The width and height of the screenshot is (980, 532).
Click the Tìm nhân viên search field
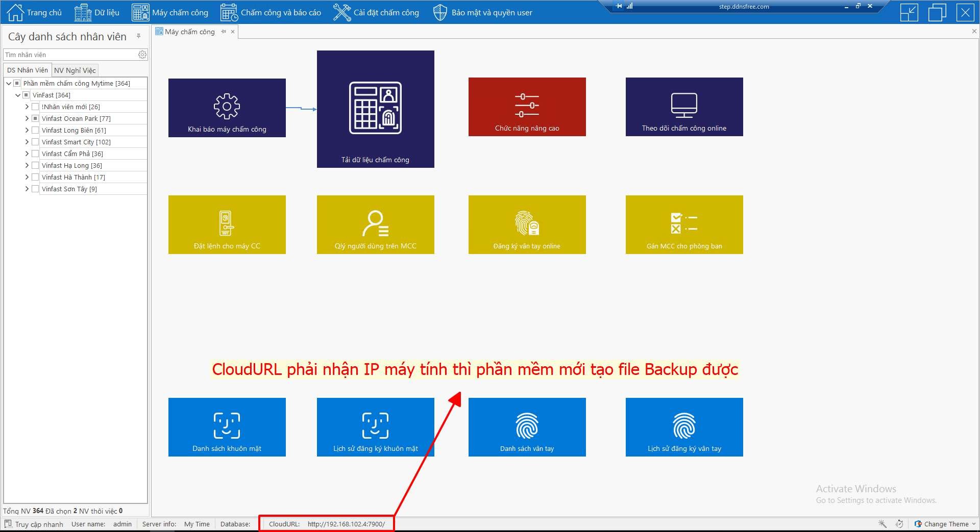(x=70, y=55)
